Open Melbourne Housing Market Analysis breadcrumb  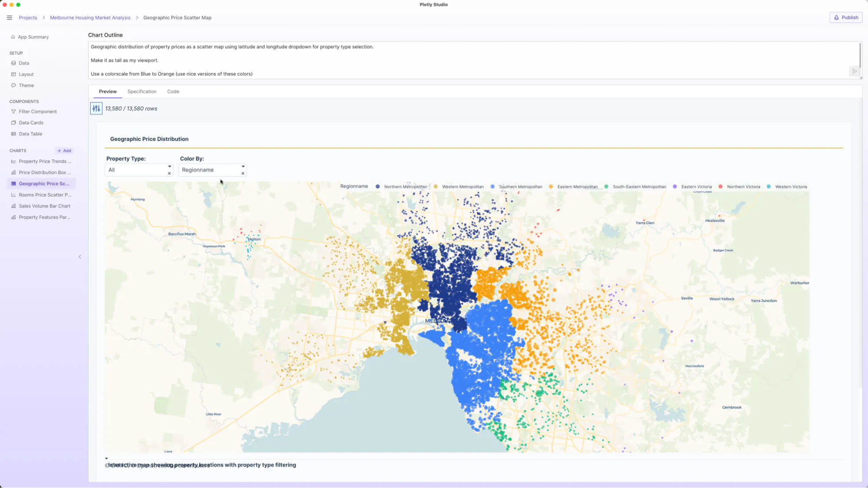[90, 18]
